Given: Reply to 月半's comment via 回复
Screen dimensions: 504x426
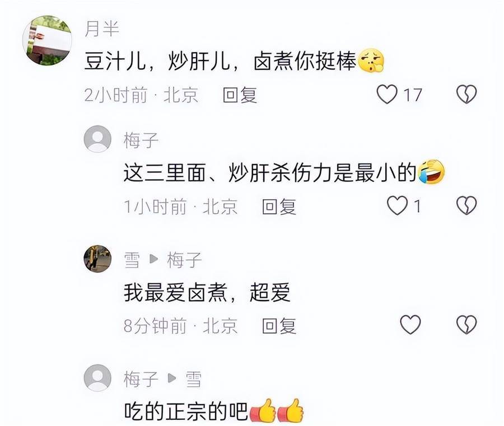Looking at the screenshot, I should pyautogui.click(x=240, y=95).
